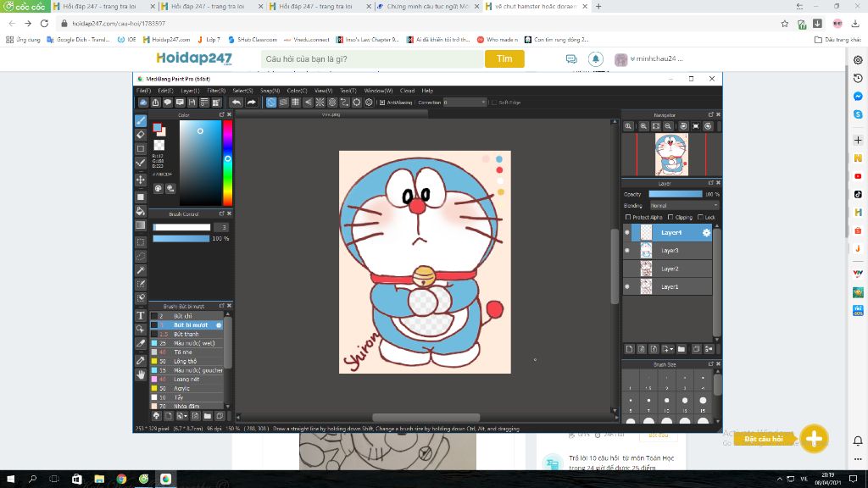Select the Eraser tool
This screenshot has height=488, width=868.
pos(141,135)
